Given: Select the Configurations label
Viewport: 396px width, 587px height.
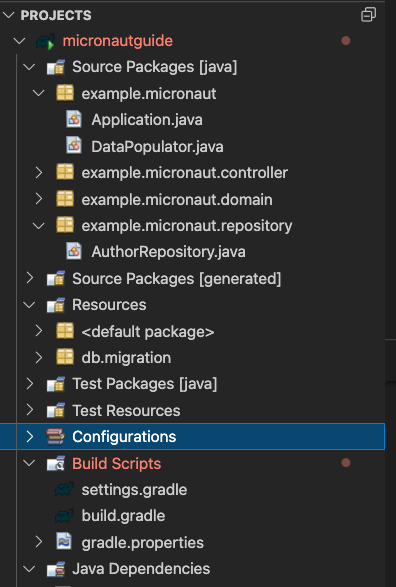Looking at the screenshot, I should click(124, 437).
